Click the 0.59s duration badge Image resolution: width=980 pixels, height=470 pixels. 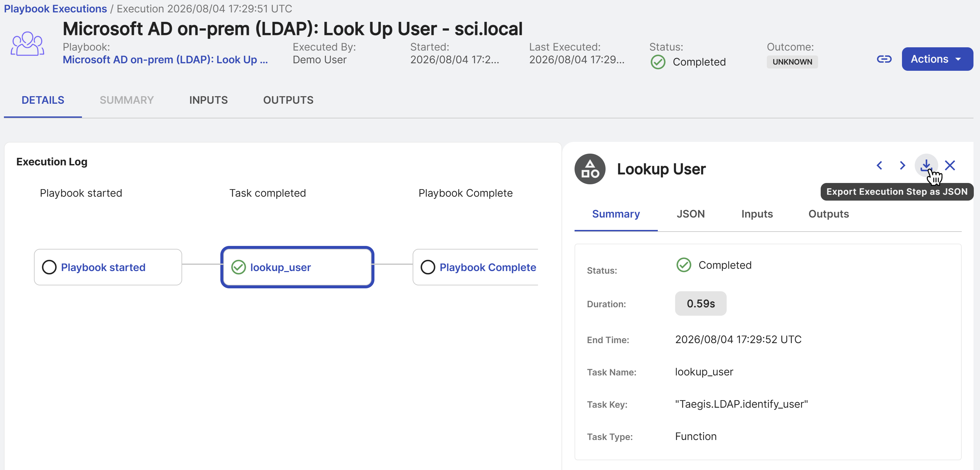pyautogui.click(x=700, y=304)
